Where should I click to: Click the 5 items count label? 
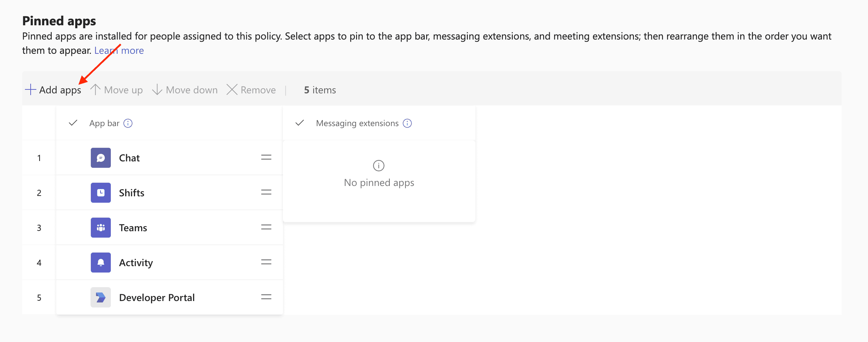tap(320, 90)
